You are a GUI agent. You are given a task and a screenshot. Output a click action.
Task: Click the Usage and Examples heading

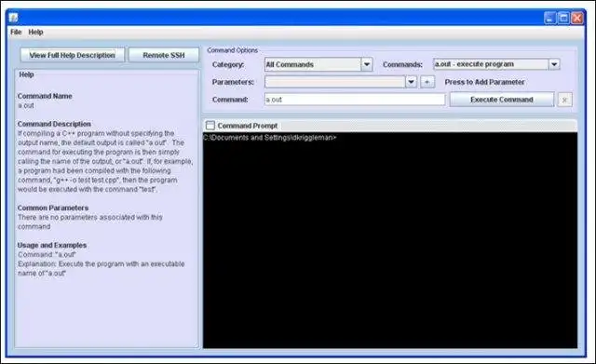click(x=52, y=245)
